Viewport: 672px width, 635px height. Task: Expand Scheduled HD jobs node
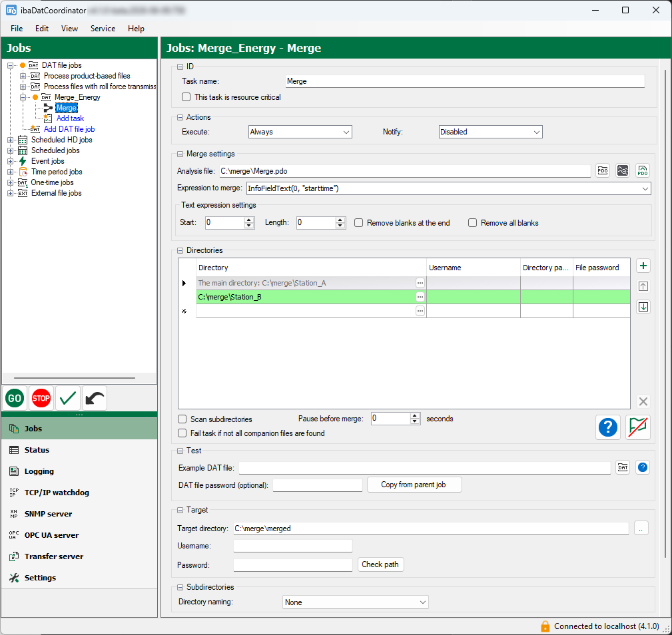[10, 140]
